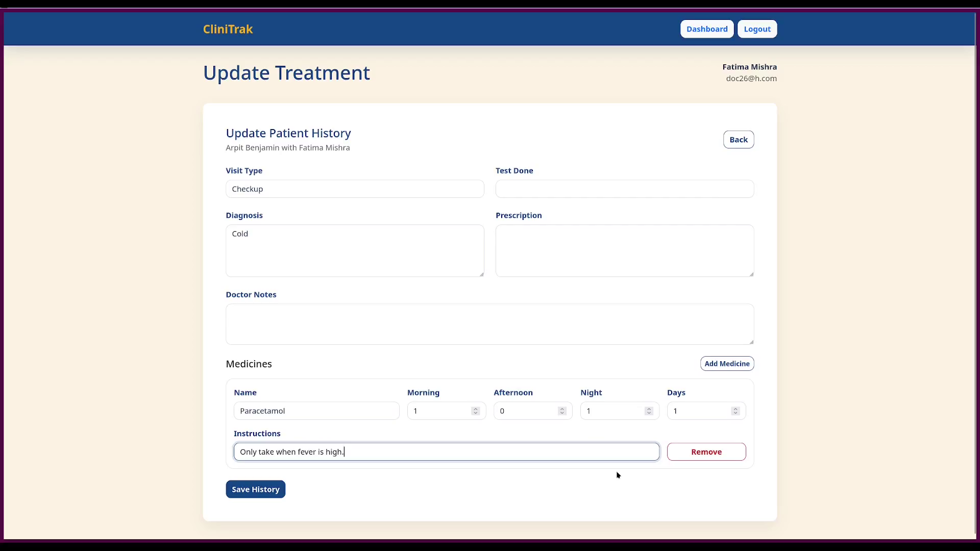Image resolution: width=980 pixels, height=551 pixels.
Task: Remove the Paracetamol medicine entry
Action: pyautogui.click(x=706, y=452)
